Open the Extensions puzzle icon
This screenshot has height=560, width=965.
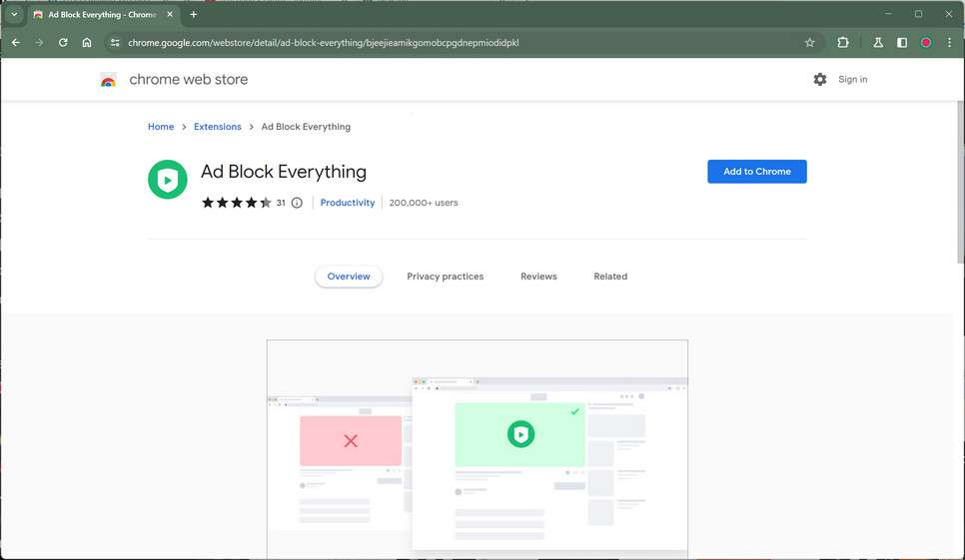click(x=842, y=42)
